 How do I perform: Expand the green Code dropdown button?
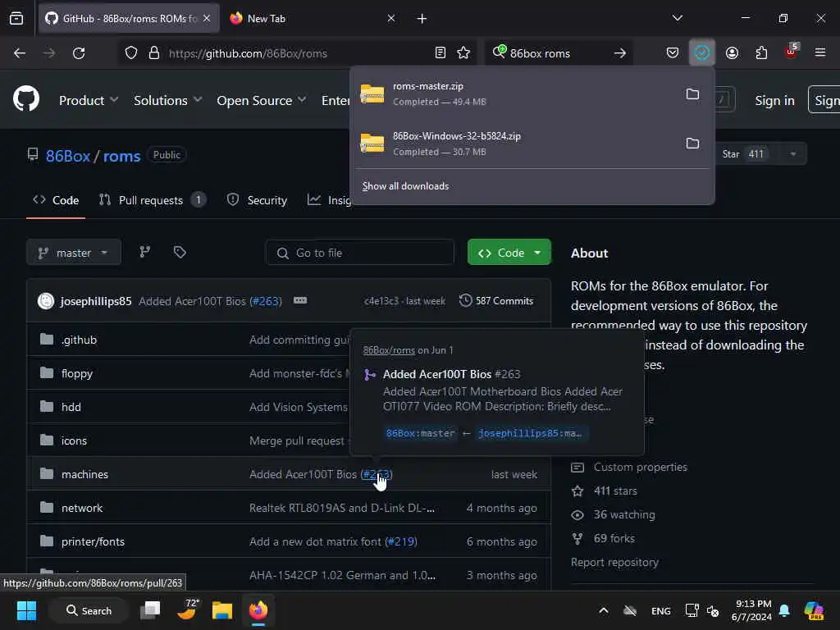[509, 253]
